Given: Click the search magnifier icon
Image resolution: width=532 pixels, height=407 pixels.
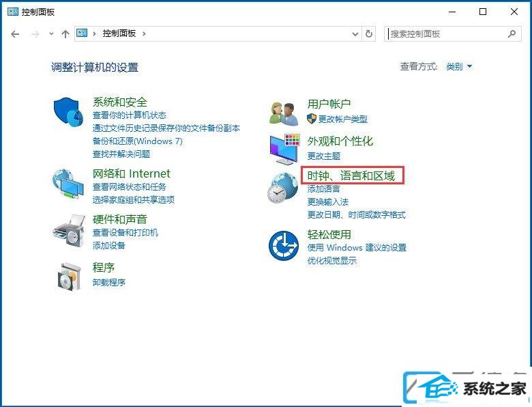Looking at the screenshot, I should 512,33.
